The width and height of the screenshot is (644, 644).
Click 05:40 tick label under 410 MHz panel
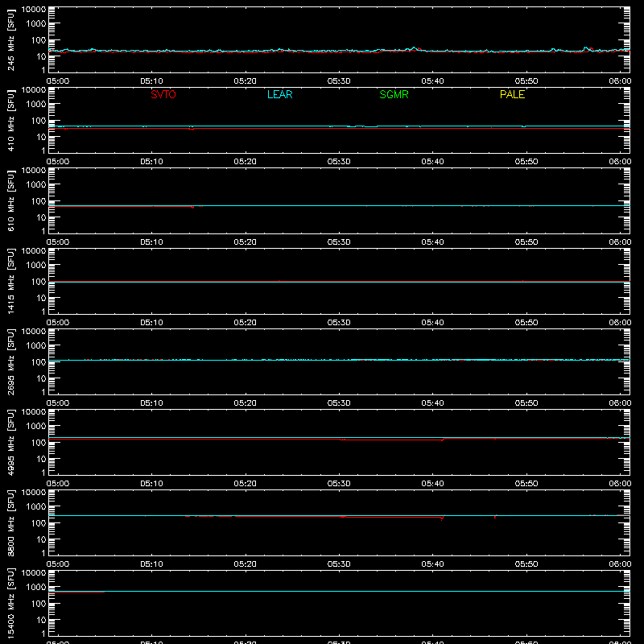(432, 162)
